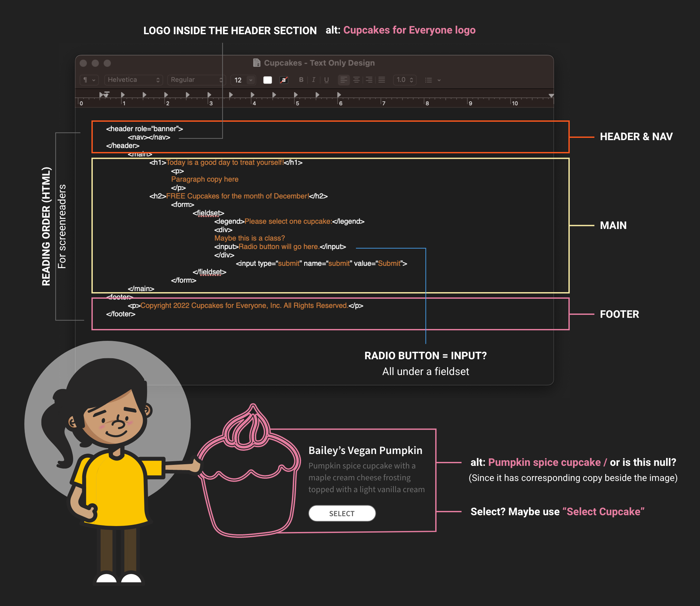The height and width of the screenshot is (606, 700).
Task: Click the font size field showing 12
Action: tap(239, 80)
